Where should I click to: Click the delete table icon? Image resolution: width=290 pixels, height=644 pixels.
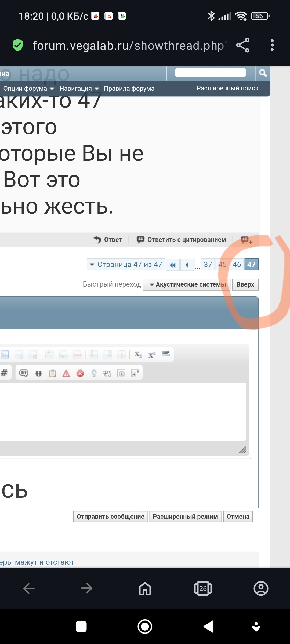pyautogui.click(x=33, y=354)
